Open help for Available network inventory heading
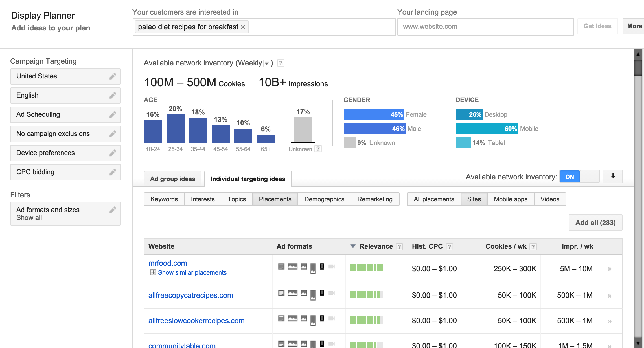Screen dimensions: 644x348 tap(281, 63)
